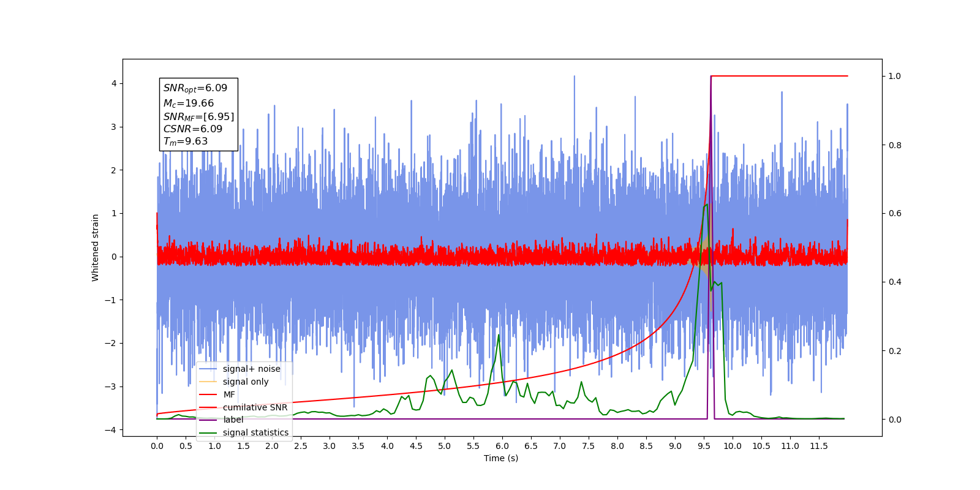
Task: Select the SNRopt=6.09 annotation text
Action: 195,88
